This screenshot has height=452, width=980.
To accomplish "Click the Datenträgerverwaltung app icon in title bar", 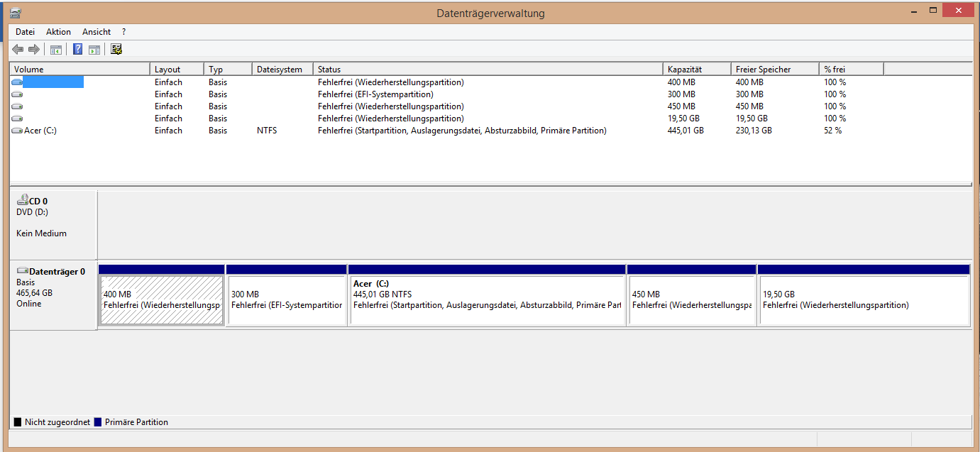I will (x=16, y=12).
